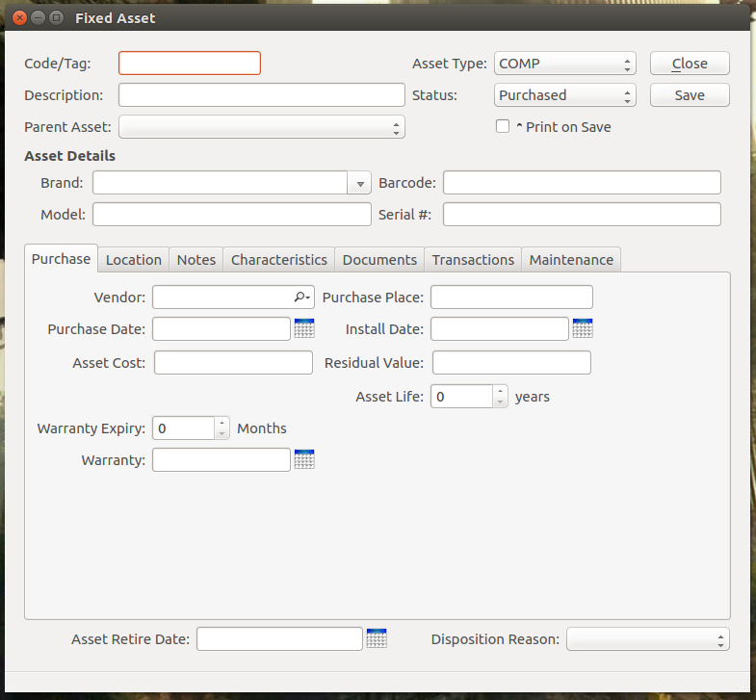Select the Characteristics tab
Screen dimensions: 756x700
[279, 260]
